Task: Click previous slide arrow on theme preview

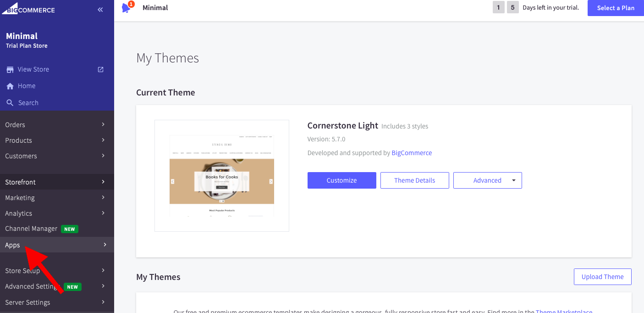Action: point(173,181)
